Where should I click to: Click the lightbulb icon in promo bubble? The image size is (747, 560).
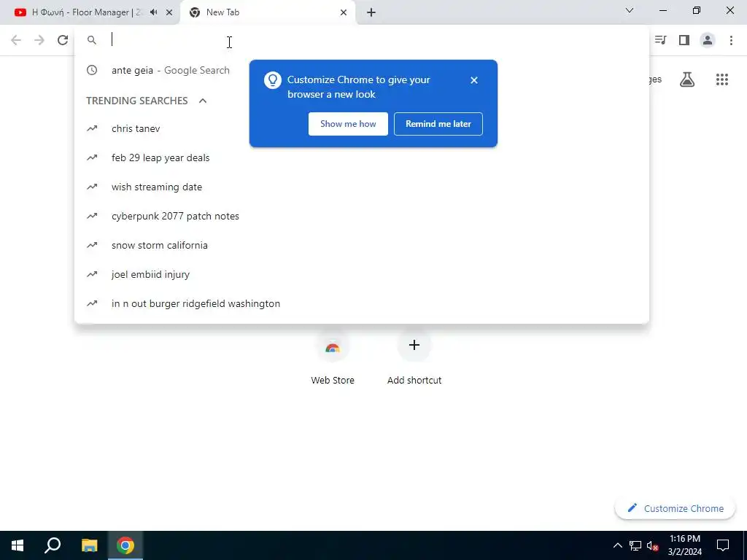273,80
